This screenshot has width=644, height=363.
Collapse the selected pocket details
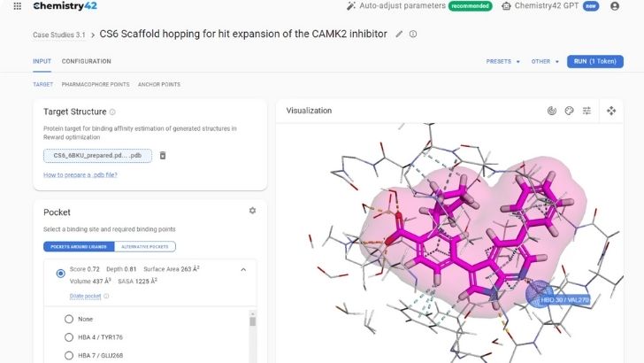[243, 269]
